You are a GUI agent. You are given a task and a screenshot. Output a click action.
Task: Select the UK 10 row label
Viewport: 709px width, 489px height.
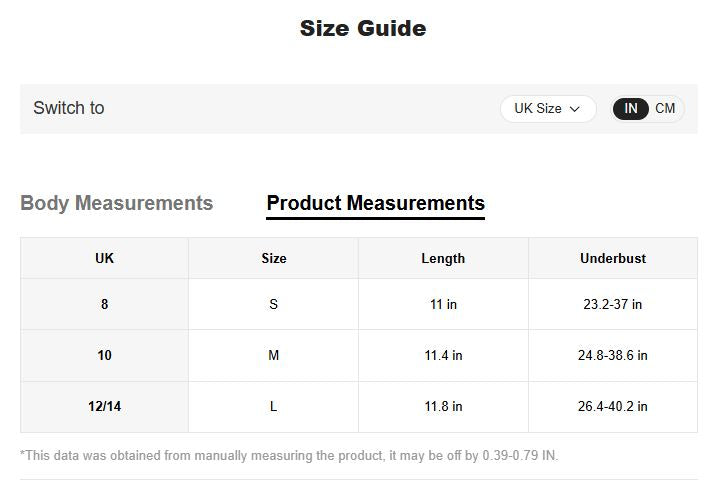point(104,355)
